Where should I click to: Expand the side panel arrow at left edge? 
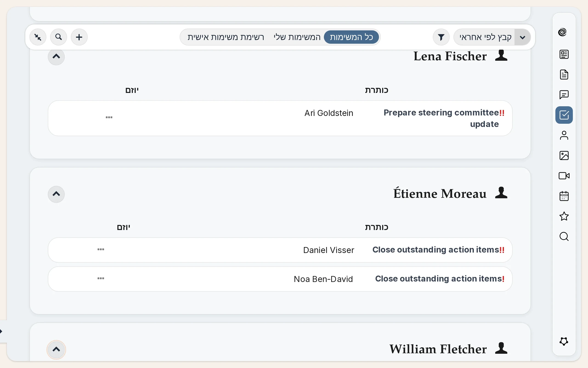(1, 331)
